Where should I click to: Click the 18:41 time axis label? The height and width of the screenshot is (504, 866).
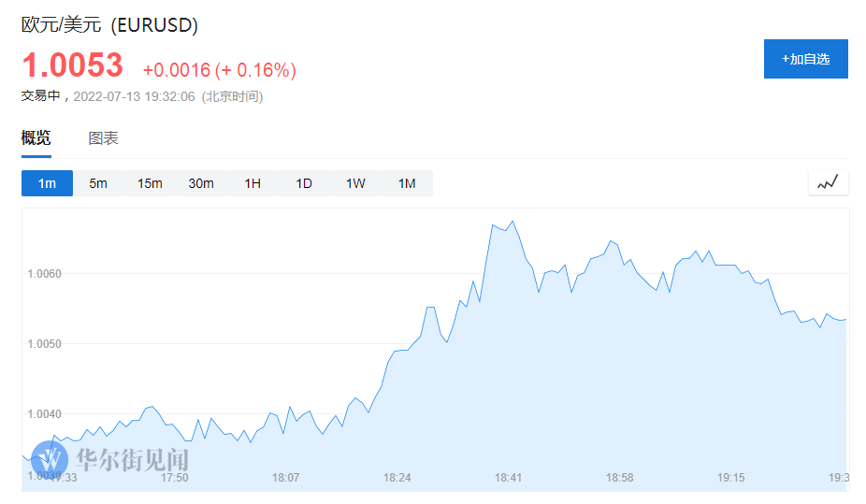coord(509,478)
